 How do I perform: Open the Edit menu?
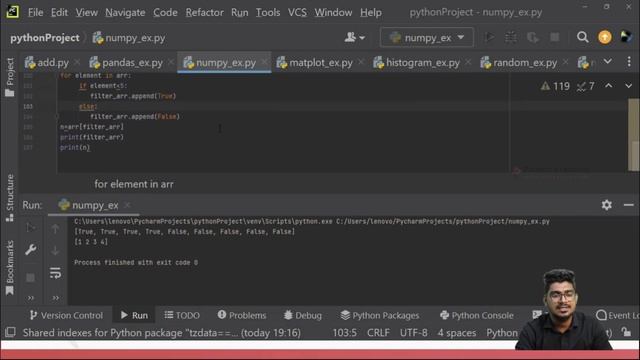[x=59, y=13]
